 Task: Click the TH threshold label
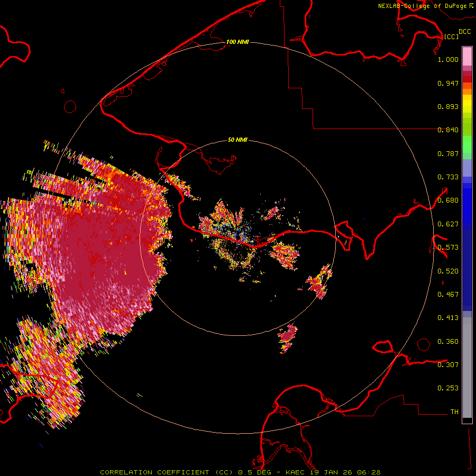(x=454, y=412)
